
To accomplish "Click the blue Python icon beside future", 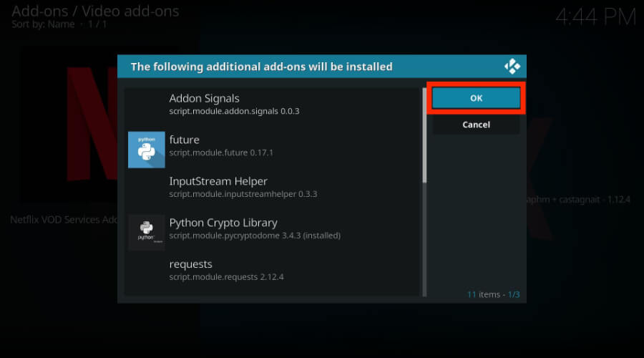I will coord(147,150).
